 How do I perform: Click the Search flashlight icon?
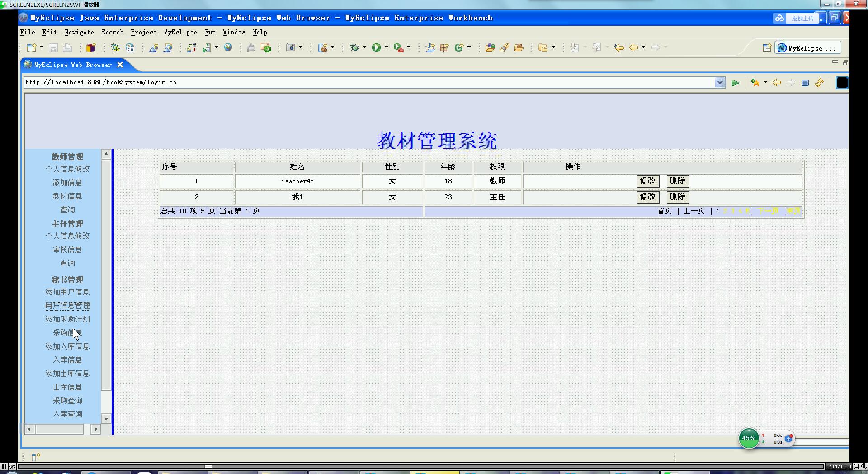point(505,47)
